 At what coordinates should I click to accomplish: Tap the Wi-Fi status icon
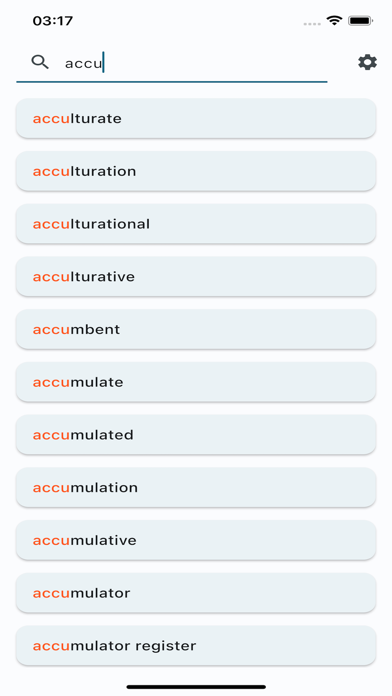pyautogui.click(x=334, y=20)
